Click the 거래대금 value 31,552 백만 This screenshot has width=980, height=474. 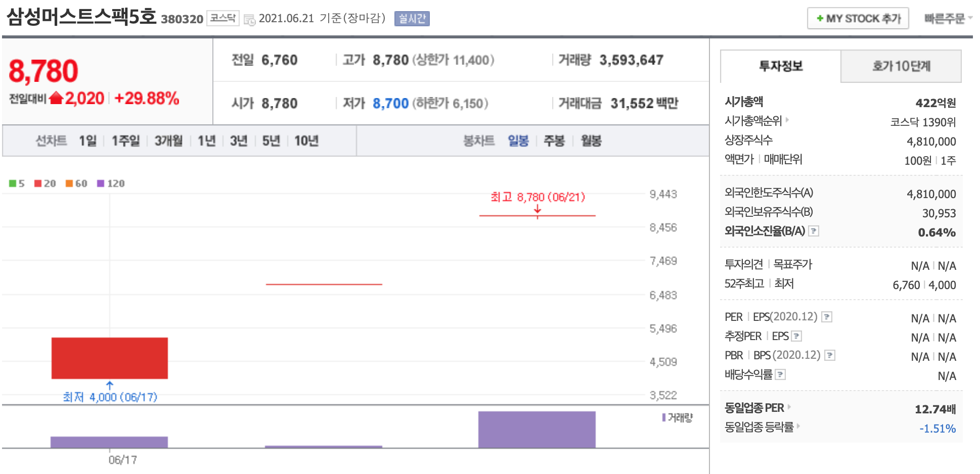pos(644,103)
